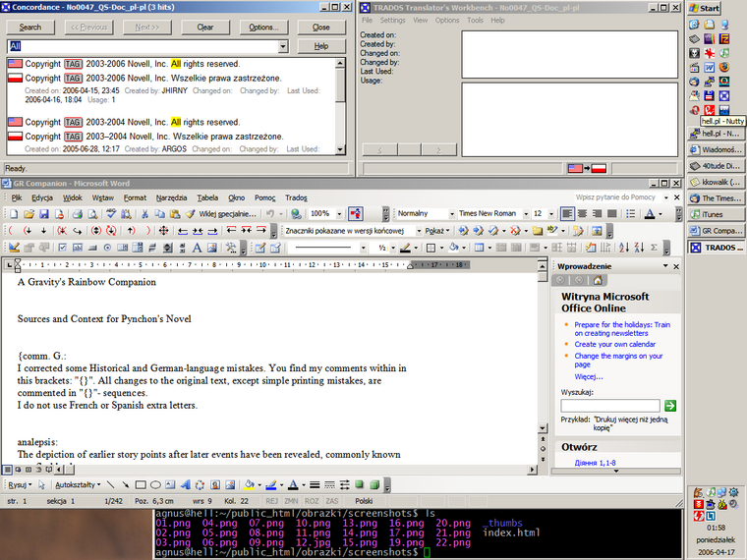
Task: Open Concordance search field dropdown arrow
Action: (x=283, y=46)
